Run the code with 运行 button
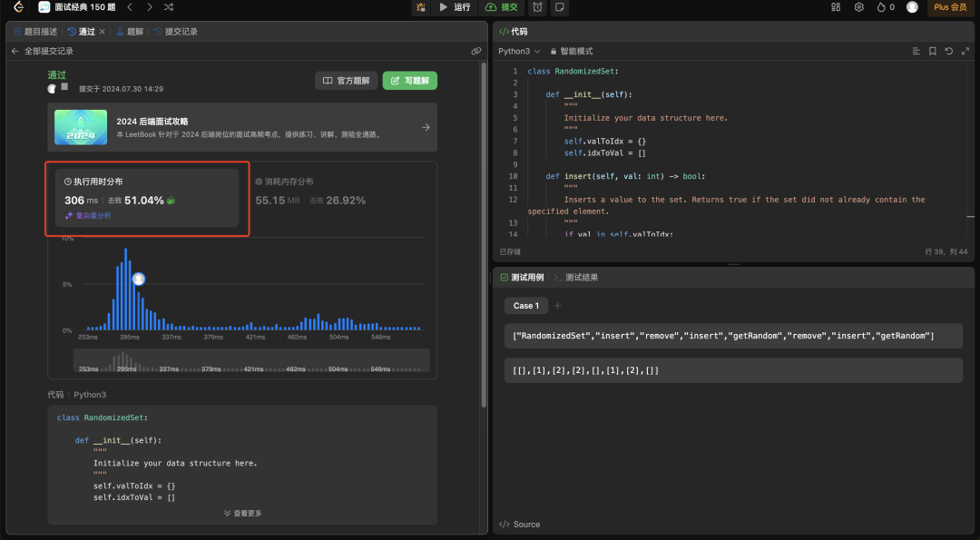This screenshot has width=980, height=540. (x=455, y=7)
